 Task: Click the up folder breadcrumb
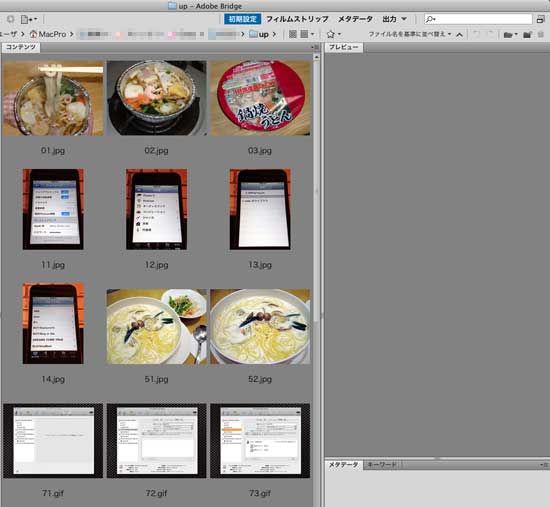(x=259, y=34)
